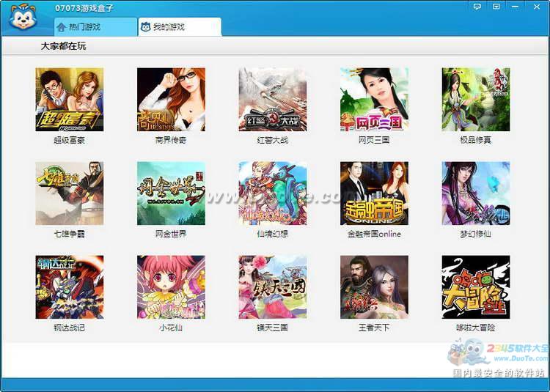Open the feedback chat bubble icon
550x392 pixels.
pos(477,7)
